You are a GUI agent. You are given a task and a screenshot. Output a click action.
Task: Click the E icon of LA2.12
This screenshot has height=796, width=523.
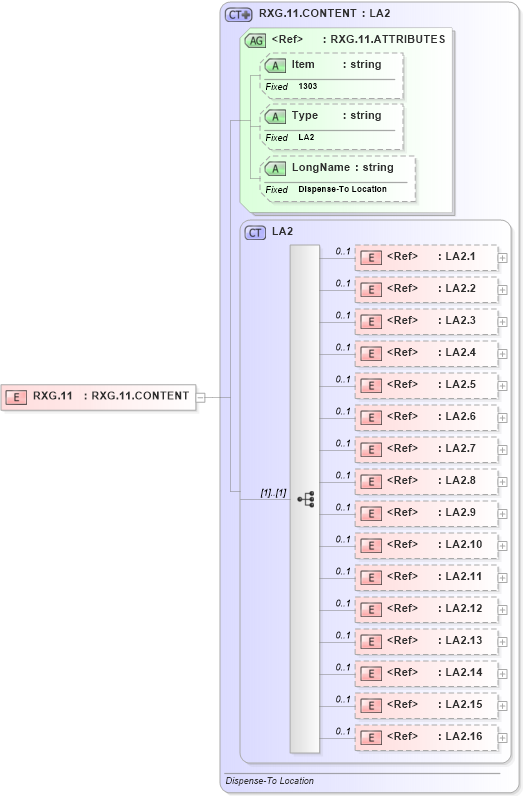pyautogui.click(x=371, y=610)
